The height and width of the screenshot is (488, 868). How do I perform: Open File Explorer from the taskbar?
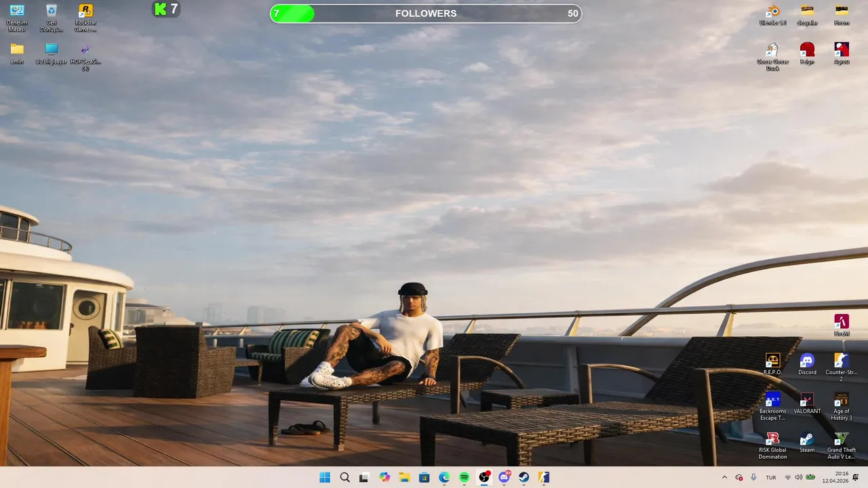404,477
